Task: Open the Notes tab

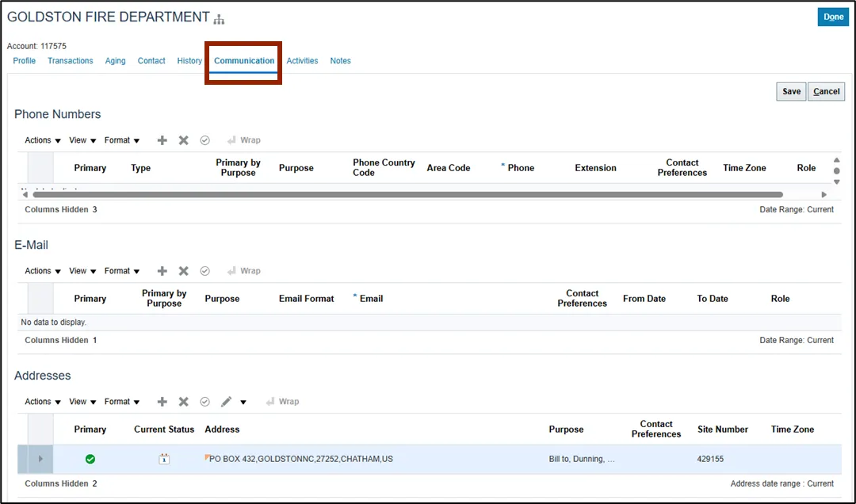Action: [341, 60]
